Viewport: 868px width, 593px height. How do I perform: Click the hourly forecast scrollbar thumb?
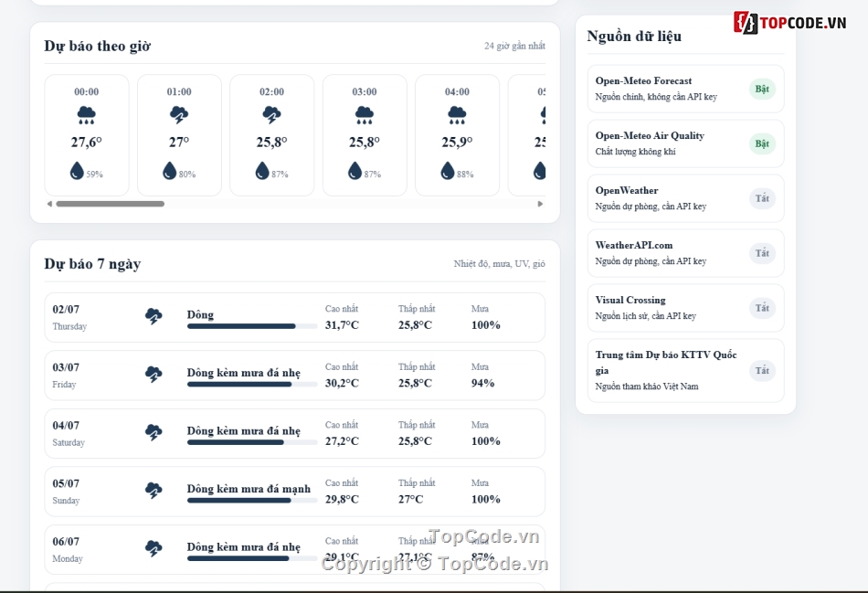coord(111,204)
